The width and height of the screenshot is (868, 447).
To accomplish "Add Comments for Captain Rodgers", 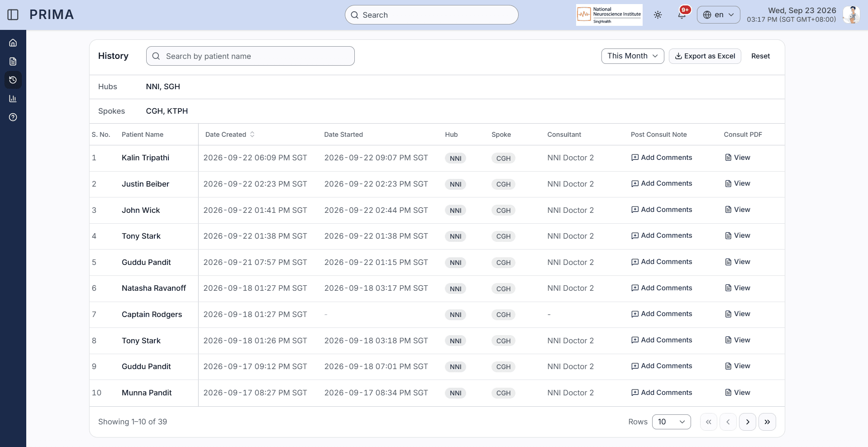I will click(662, 314).
